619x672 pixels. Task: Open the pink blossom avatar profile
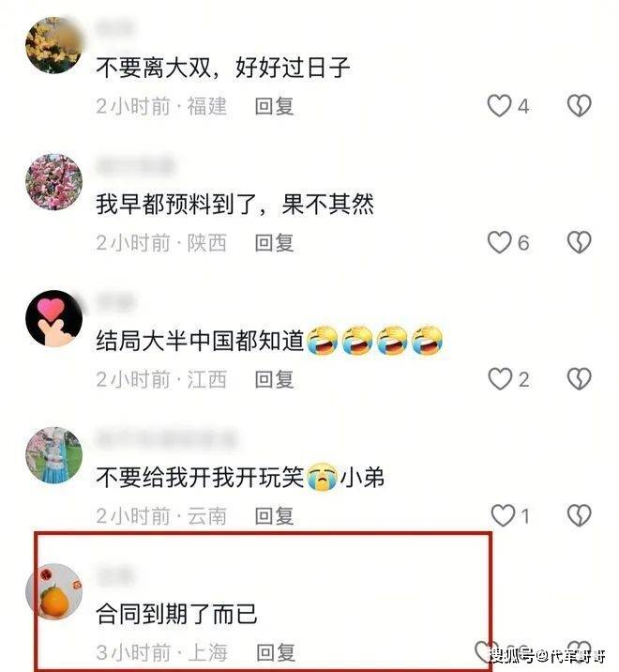(53, 182)
